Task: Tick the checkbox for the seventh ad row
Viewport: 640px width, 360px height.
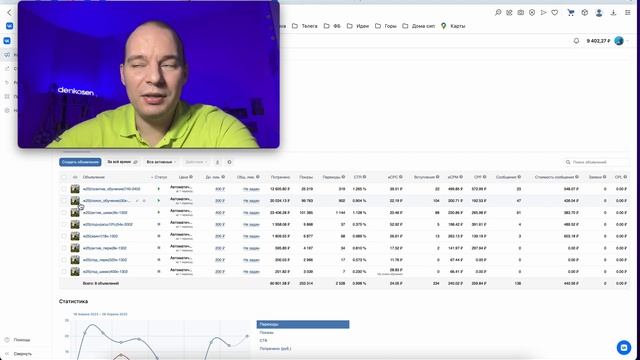Action: (x=64, y=260)
